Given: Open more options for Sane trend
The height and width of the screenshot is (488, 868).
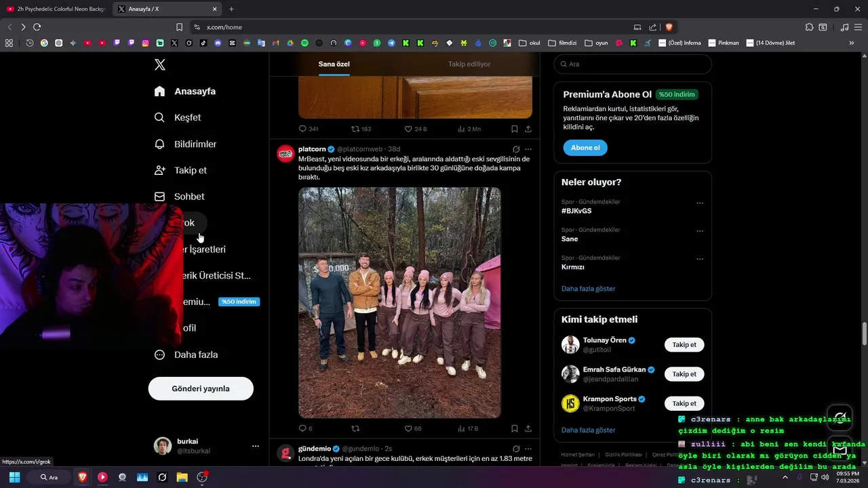Looking at the screenshot, I should point(700,230).
